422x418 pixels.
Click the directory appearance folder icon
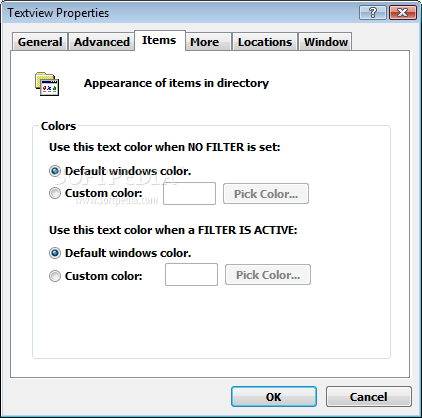(x=47, y=84)
